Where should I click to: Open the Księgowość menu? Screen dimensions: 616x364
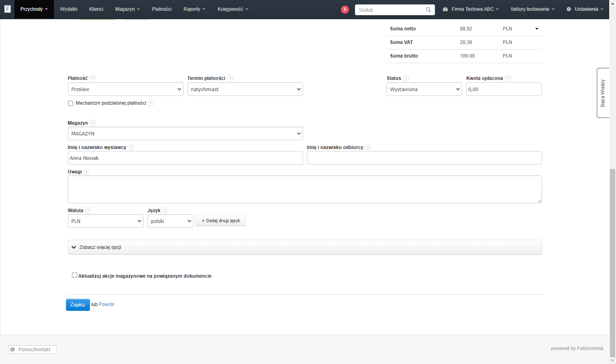pos(233,9)
